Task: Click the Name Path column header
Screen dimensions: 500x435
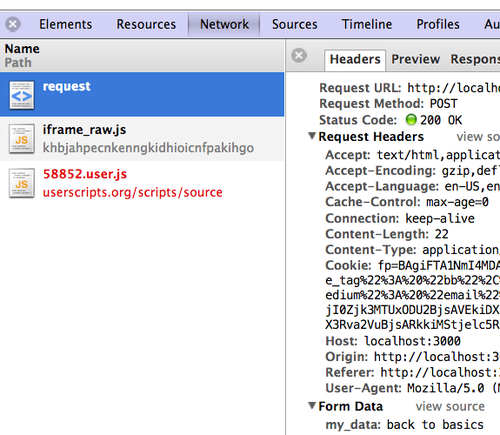Action: pos(142,56)
